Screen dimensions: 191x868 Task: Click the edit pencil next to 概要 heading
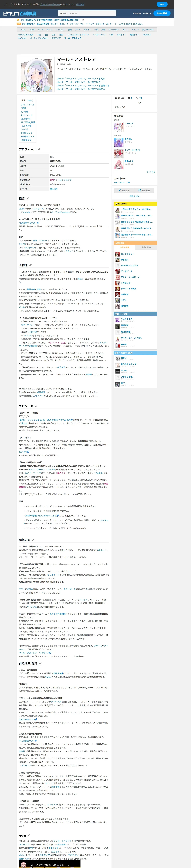click(x=28, y=198)
